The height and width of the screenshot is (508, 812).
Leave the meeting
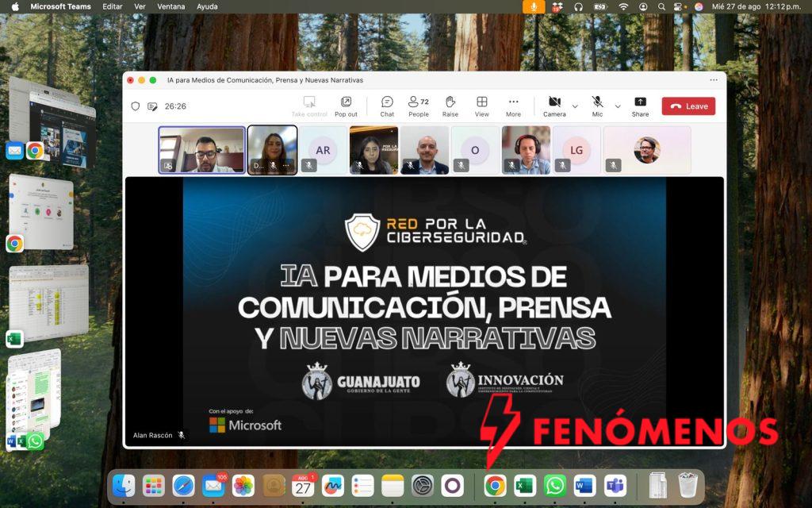point(688,106)
